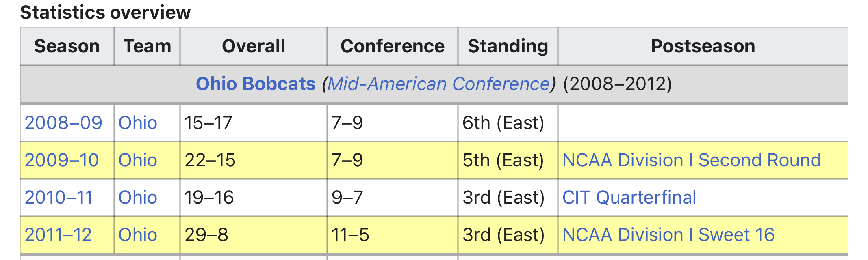Follow the CIT Quarterfinal link
The height and width of the screenshot is (260, 868).
pyautogui.click(x=629, y=198)
